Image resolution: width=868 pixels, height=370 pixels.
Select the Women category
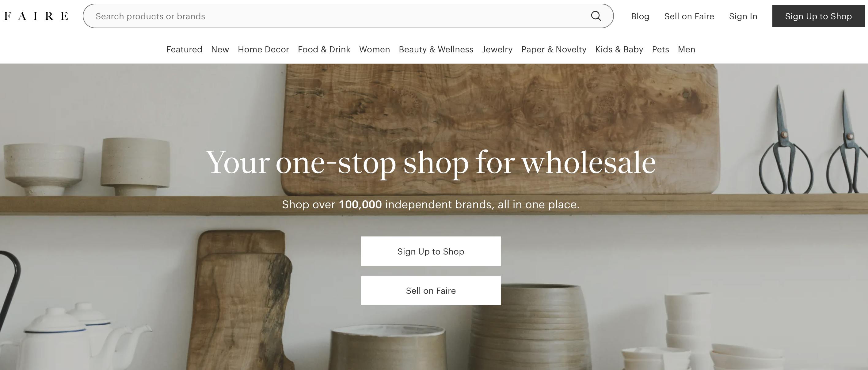coord(374,50)
